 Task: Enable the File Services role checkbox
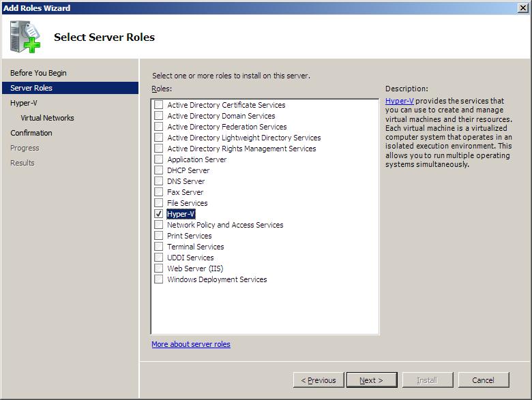tap(158, 203)
